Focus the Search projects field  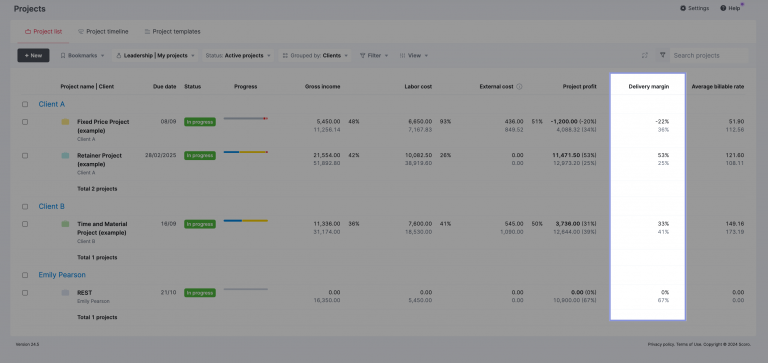[x=709, y=55]
